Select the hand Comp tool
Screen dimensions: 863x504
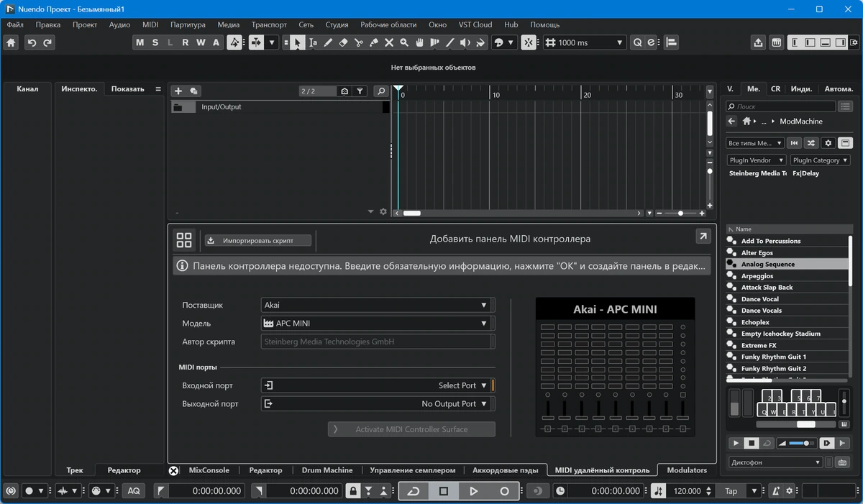pyautogui.click(x=419, y=42)
